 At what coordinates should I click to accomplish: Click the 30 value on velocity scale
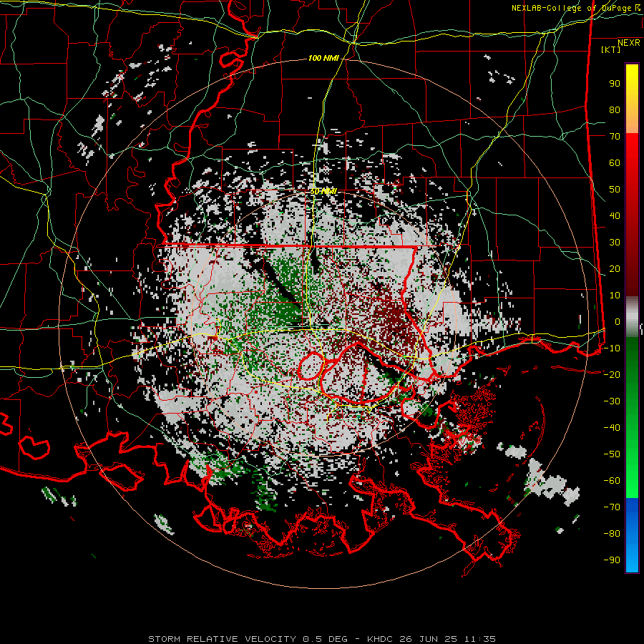tap(615, 243)
